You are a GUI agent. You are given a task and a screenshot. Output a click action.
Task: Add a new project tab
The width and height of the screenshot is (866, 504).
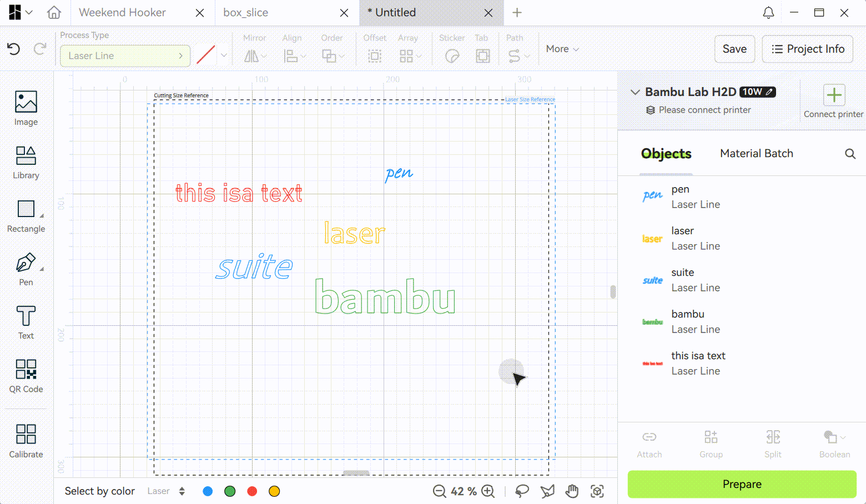point(517,12)
